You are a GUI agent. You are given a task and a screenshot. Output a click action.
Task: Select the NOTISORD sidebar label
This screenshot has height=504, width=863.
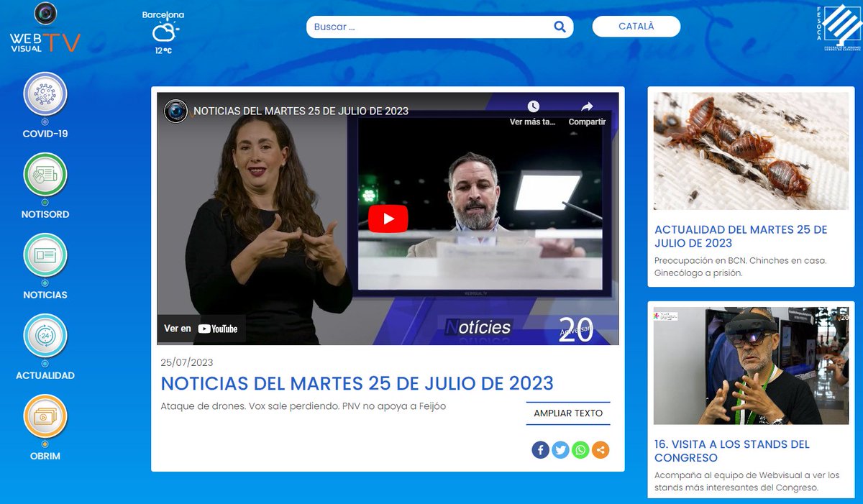pos(45,214)
